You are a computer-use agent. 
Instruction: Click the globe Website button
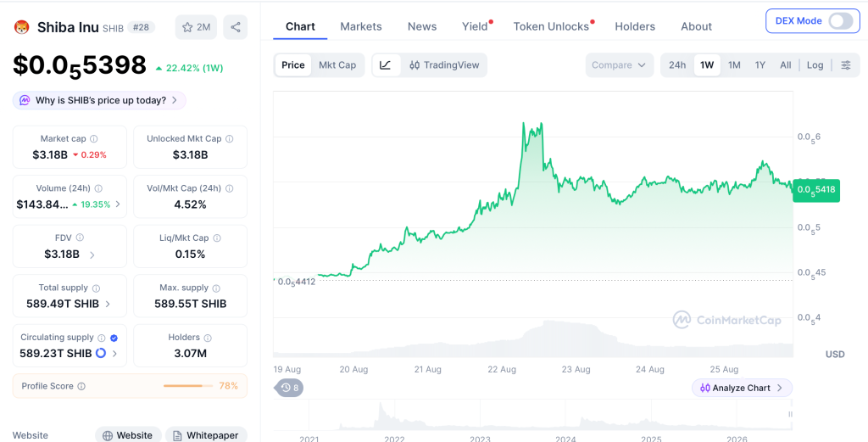(128, 435)
